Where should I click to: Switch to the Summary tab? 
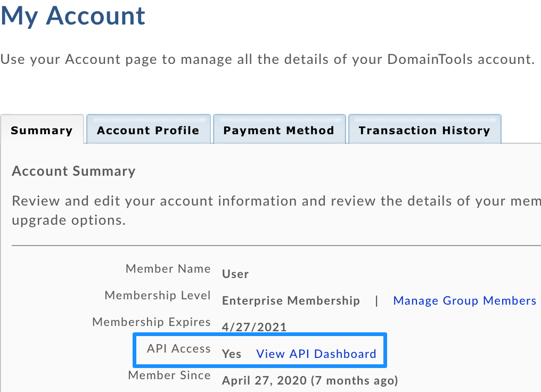[42, 130]
